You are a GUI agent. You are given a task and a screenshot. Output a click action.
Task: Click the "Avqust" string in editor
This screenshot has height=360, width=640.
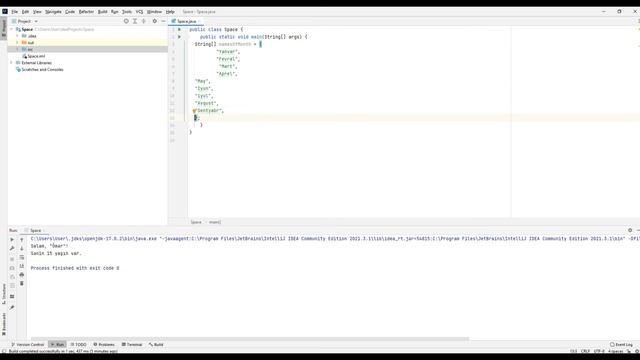(x=205, y=103)
